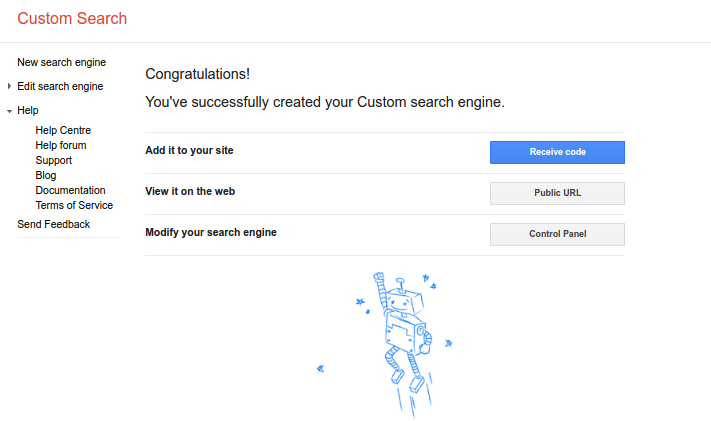Click the 'Add it to your site' label
This screenshot has width=711, height=421.
coord(189,150)
